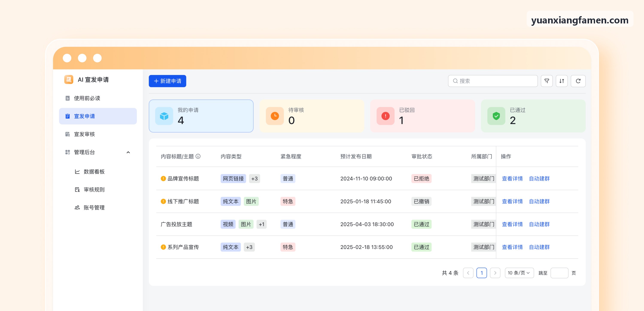The image size is (644, 311).
Task: Click the 审核规则 sidebar icon
Action: (x=77, y=190)
